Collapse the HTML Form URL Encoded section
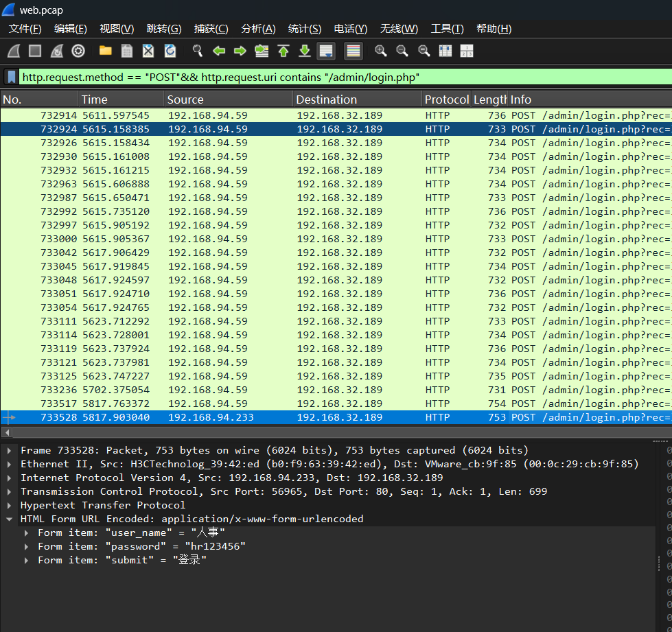672x632 pixels. (9, 519)
